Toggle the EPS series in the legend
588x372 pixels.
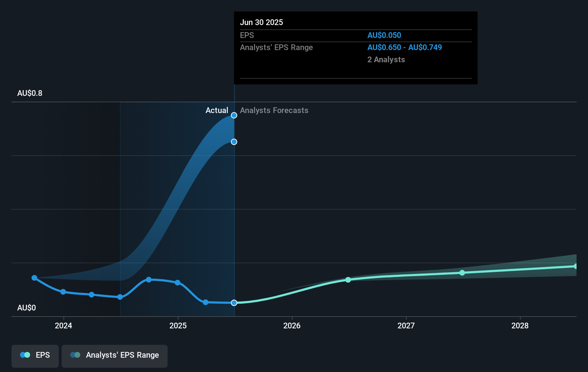(x=35, y=355)
